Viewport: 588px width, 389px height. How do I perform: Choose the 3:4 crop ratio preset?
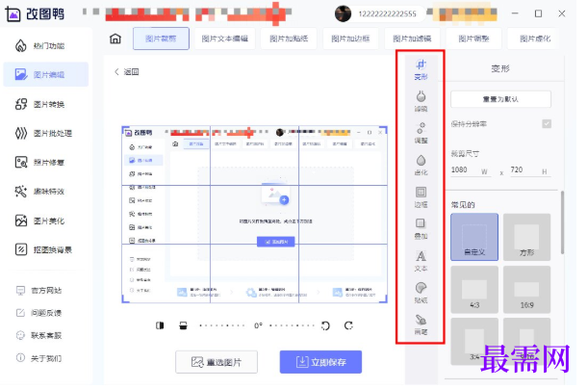point(474,342)
